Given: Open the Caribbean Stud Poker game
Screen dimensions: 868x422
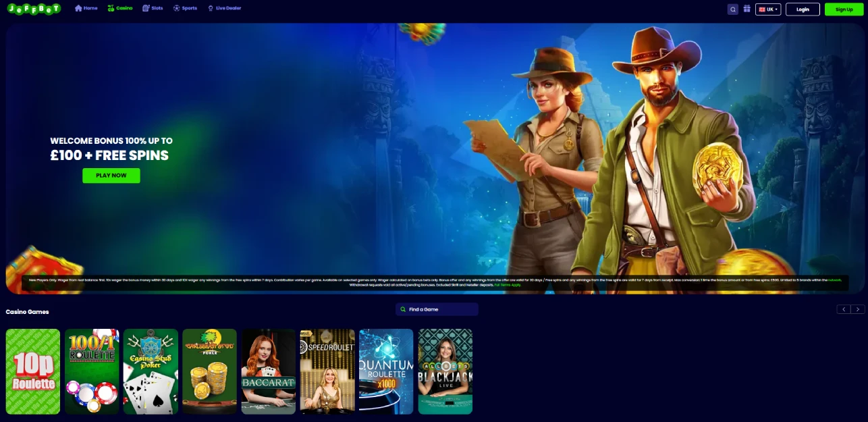Looking at the screenshot, I should point(210,371).
